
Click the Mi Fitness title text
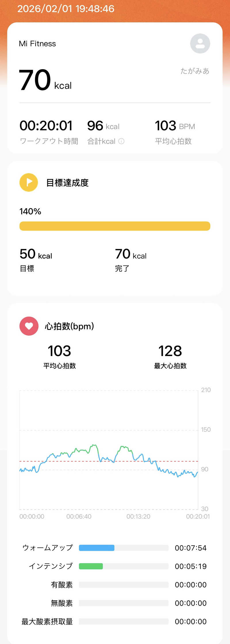(x=37, y=44)
